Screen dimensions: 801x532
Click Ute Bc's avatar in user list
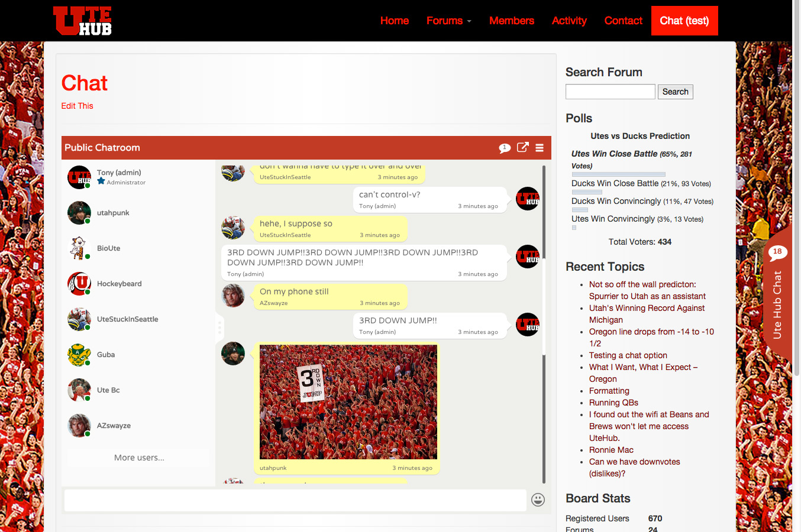coord(79,390)
